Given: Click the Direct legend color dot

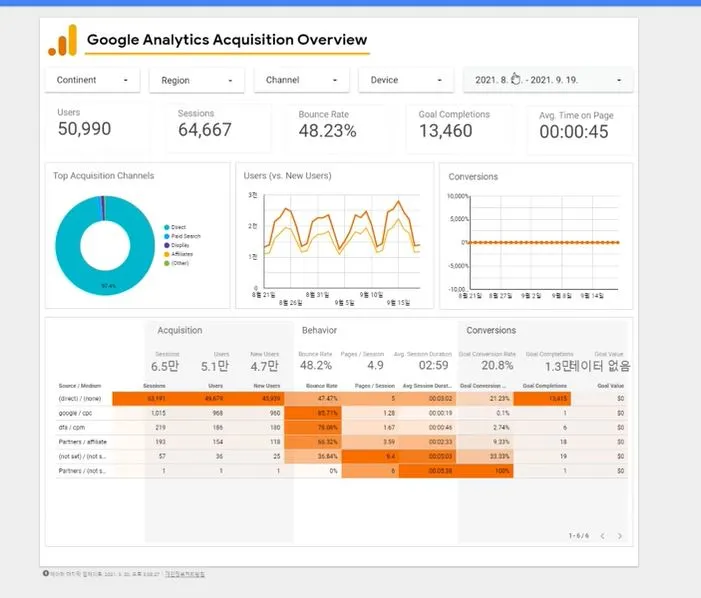Looking at the screenshot, I should tap(167, 227).
